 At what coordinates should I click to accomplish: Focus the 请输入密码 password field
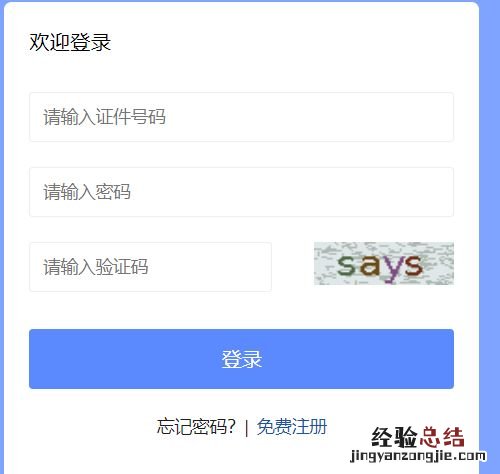click(x=241, y=192)
